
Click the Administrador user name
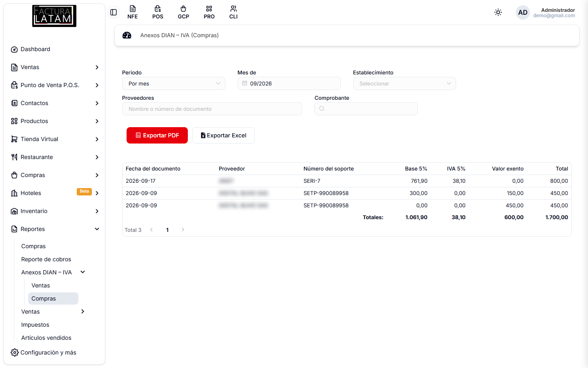click(x=558, y=10)
